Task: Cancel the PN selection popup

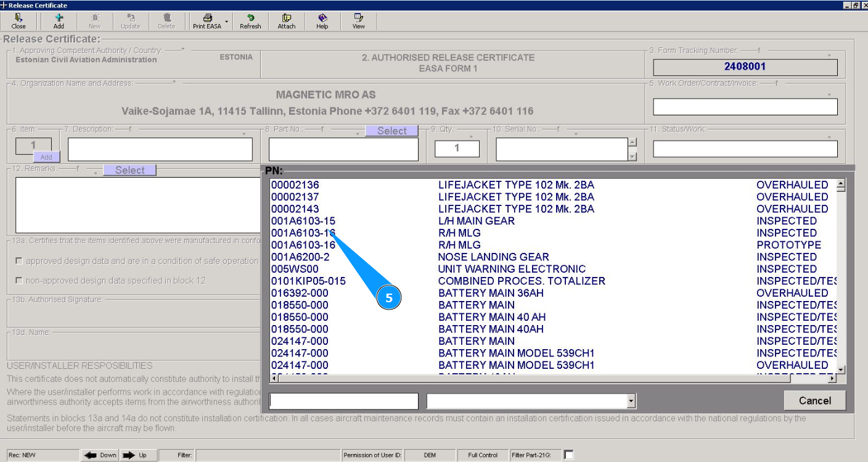Action: pyautogui.click(x=815, y=401)
